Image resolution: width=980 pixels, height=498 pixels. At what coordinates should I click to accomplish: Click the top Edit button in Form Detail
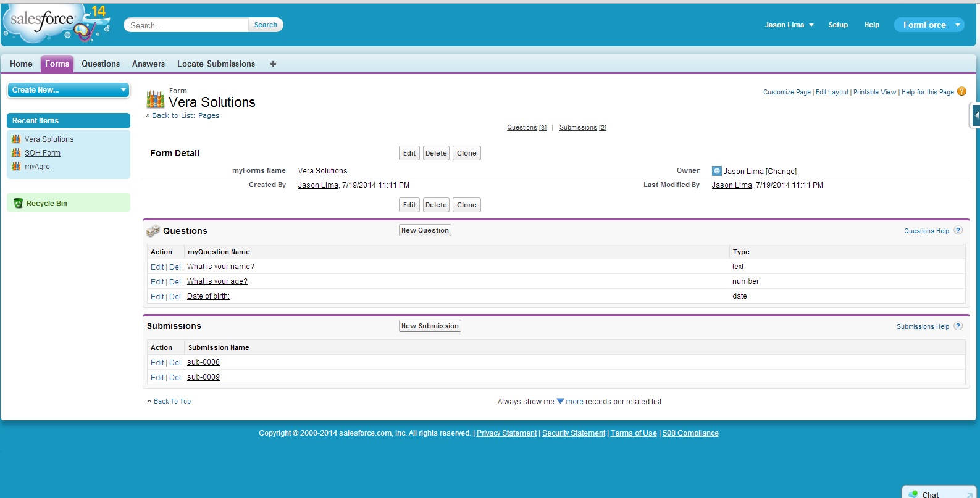409,153
